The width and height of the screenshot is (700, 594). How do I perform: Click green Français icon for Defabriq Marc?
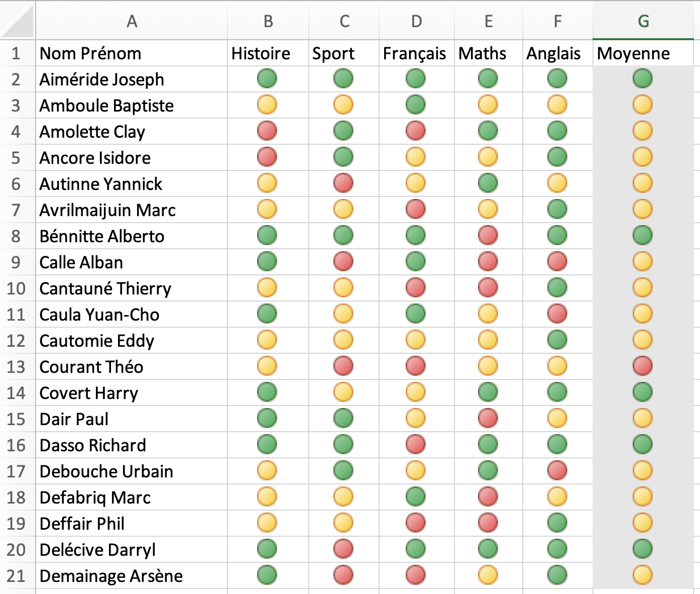(415, 497)
